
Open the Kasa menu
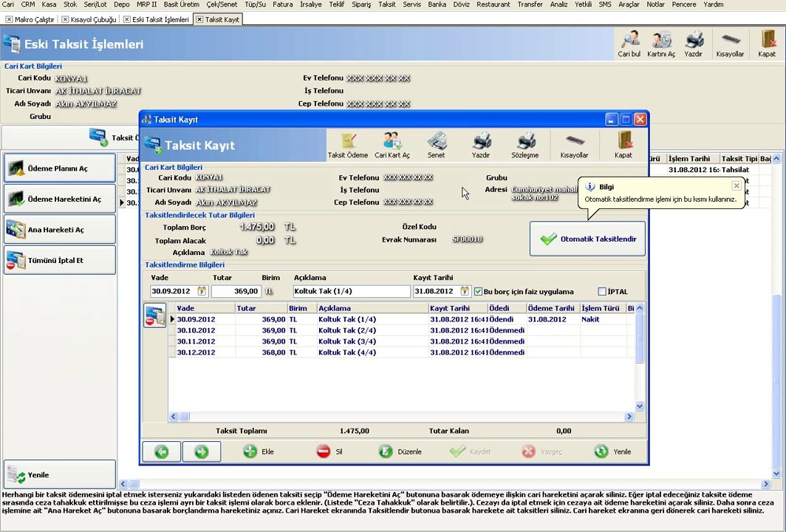[49, 4]
